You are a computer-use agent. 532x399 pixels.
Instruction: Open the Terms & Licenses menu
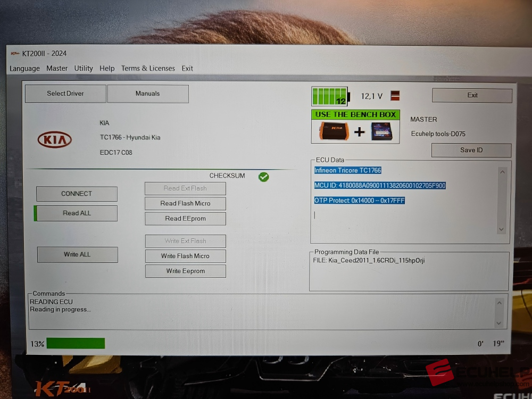pyautogui.click(x=148, y=69)
